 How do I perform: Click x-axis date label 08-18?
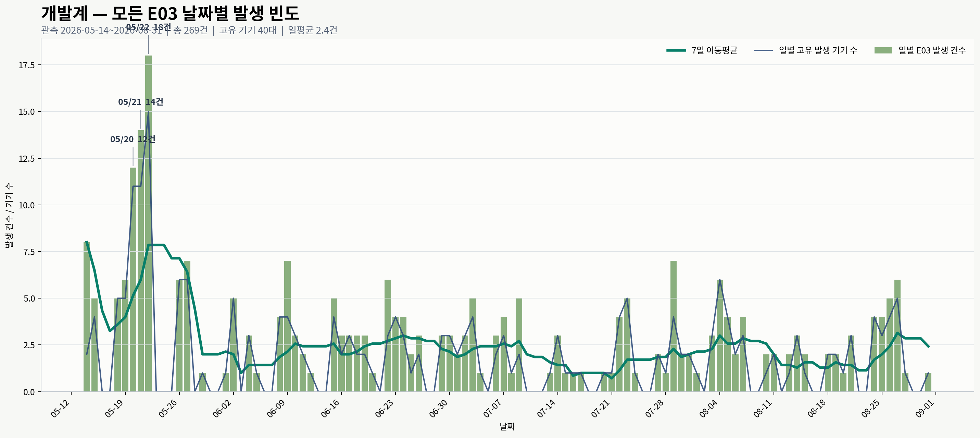tap(817, 408)
